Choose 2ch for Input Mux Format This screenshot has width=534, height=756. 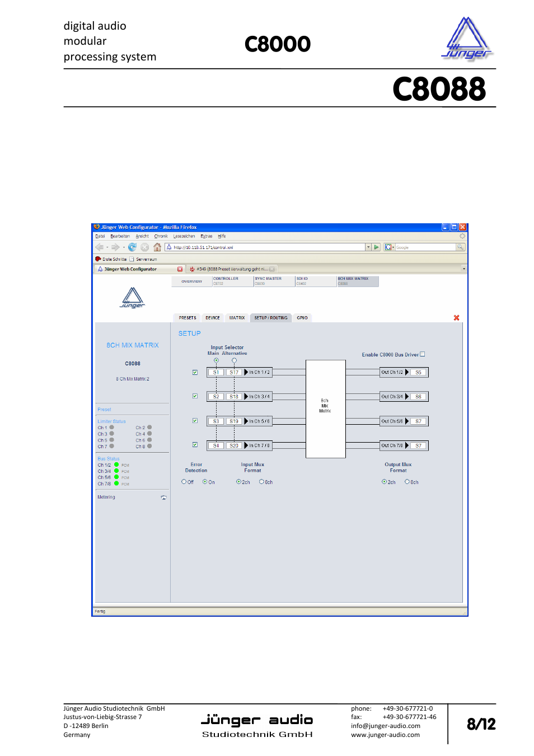238,482
